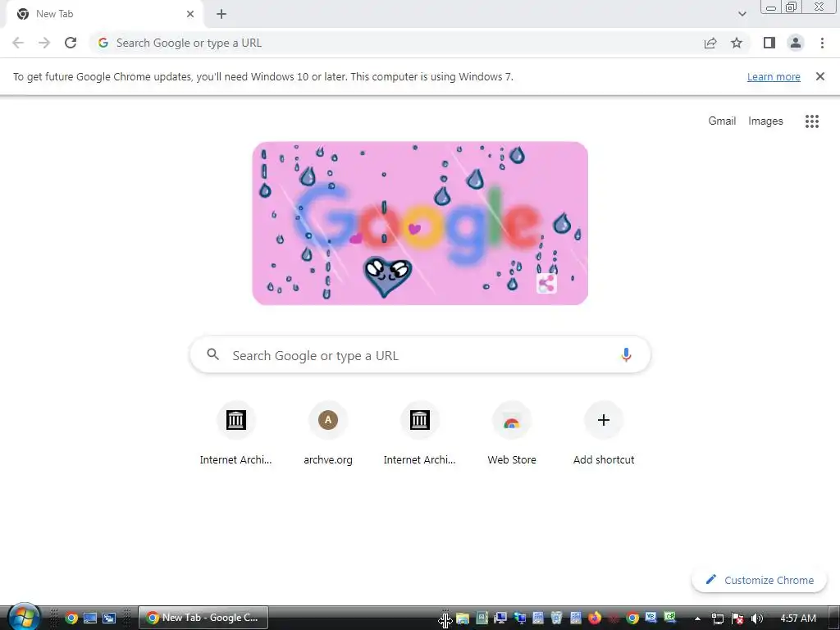Open the tab search dropdown arrow

point(742,14)
